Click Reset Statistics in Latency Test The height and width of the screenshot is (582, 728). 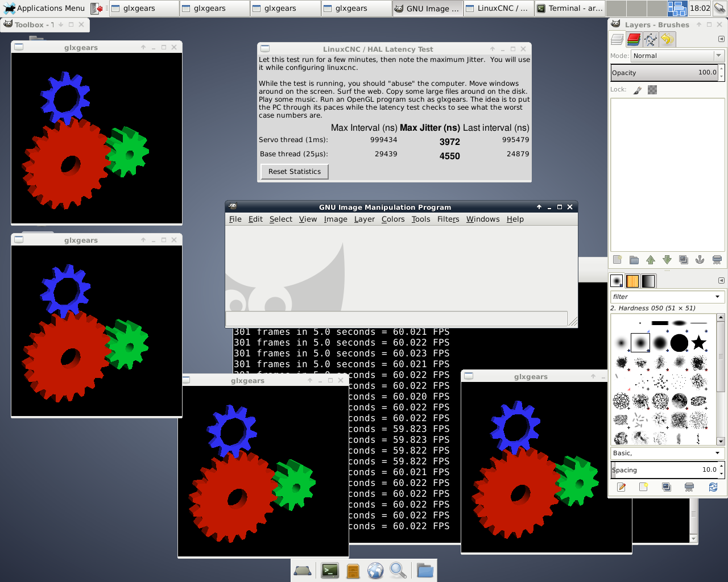tap(295, 172)
